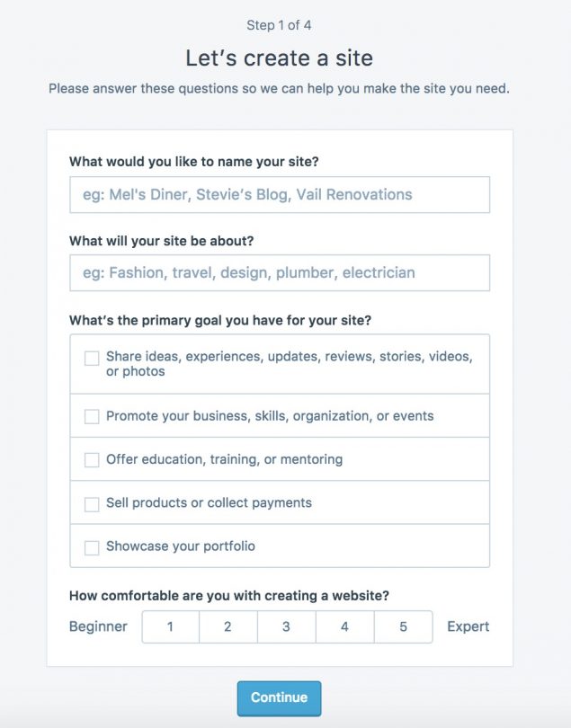Check the "Promote your business" option
The width and height of the screenshot is (571, 728).
coord(93,416)
